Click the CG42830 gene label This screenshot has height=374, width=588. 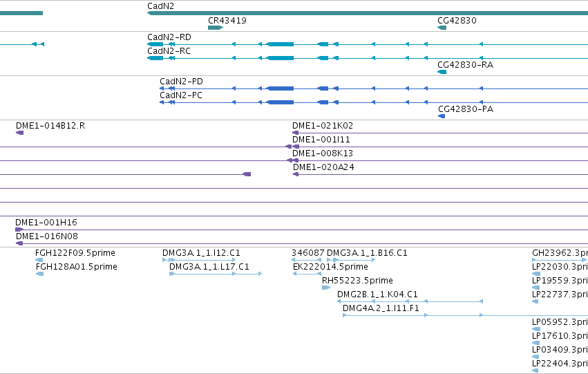[457, 20]
